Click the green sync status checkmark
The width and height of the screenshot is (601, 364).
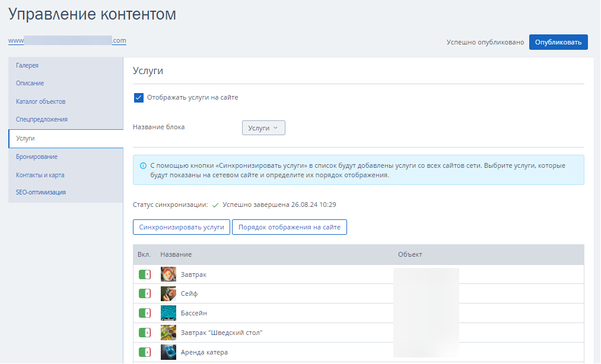click(215, 205)
